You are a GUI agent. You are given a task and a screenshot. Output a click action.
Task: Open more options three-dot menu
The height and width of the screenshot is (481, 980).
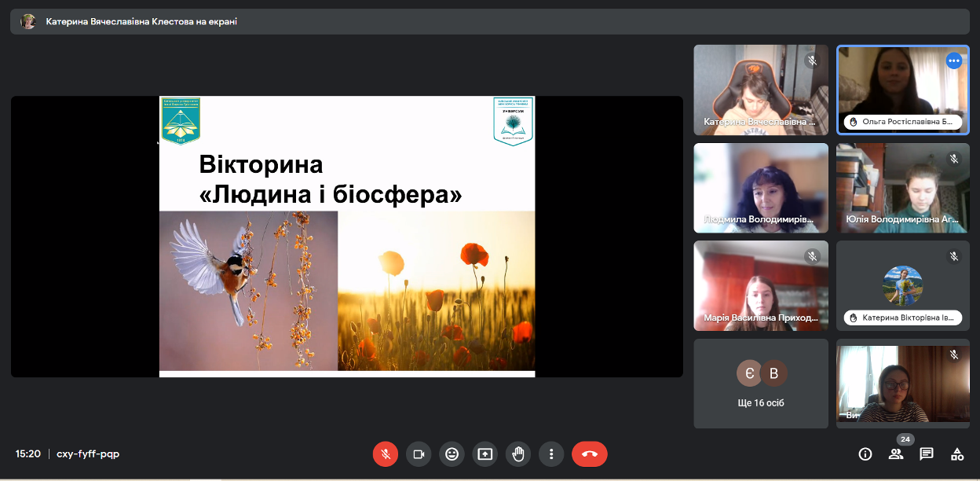(551, 453)
